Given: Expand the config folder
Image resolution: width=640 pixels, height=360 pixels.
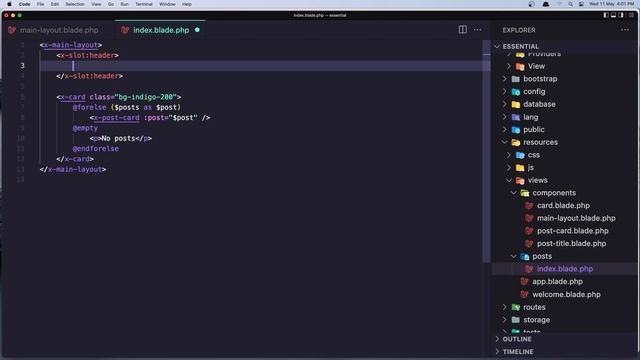Looking at the screenshot, I should click(504, 91).
